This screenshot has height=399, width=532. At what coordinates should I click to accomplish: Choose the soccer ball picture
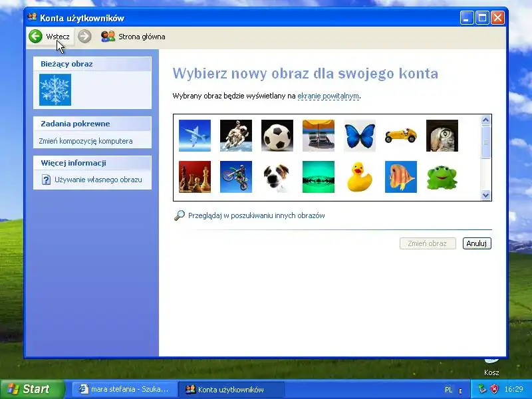point(277,136)
